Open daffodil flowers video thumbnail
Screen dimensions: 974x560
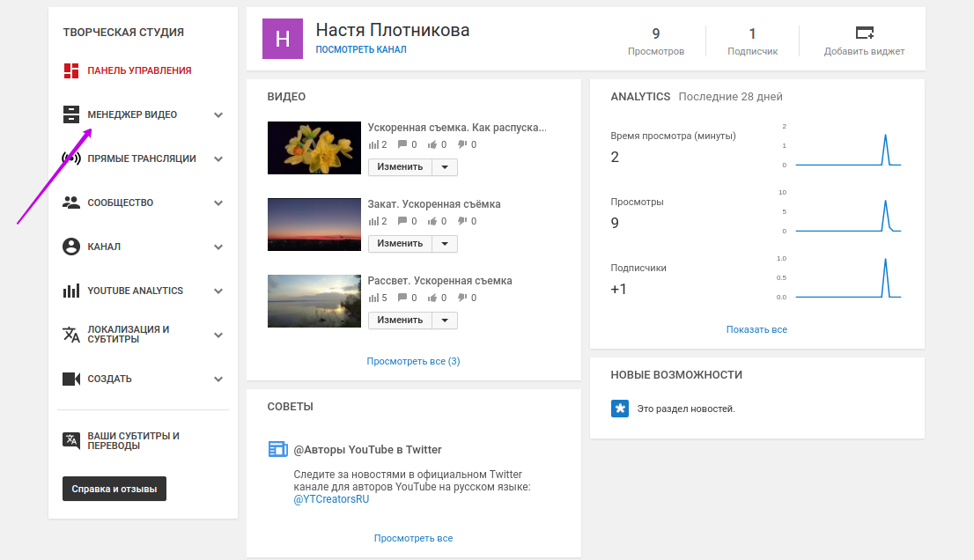(314, 148)
